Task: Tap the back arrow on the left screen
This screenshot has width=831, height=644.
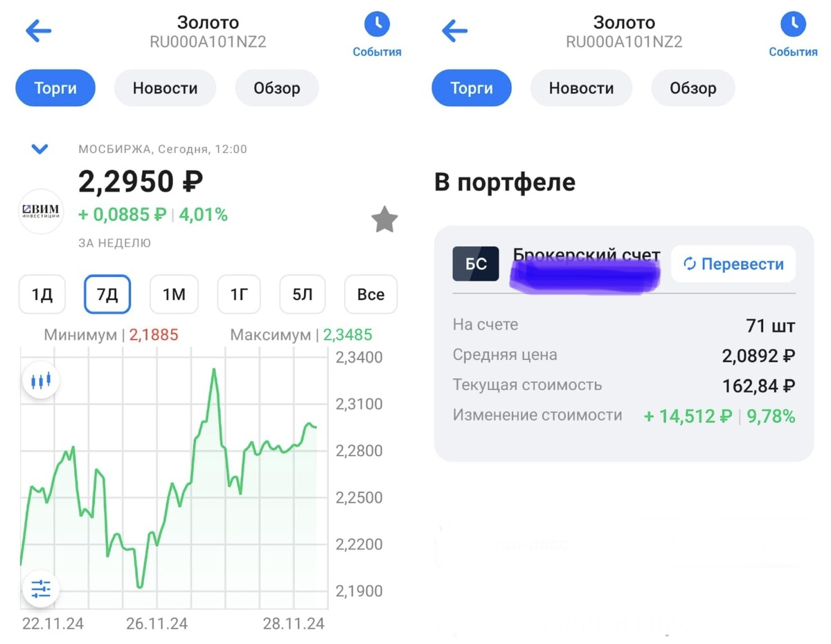Action: pyautogui.click(x=38, y=30)
